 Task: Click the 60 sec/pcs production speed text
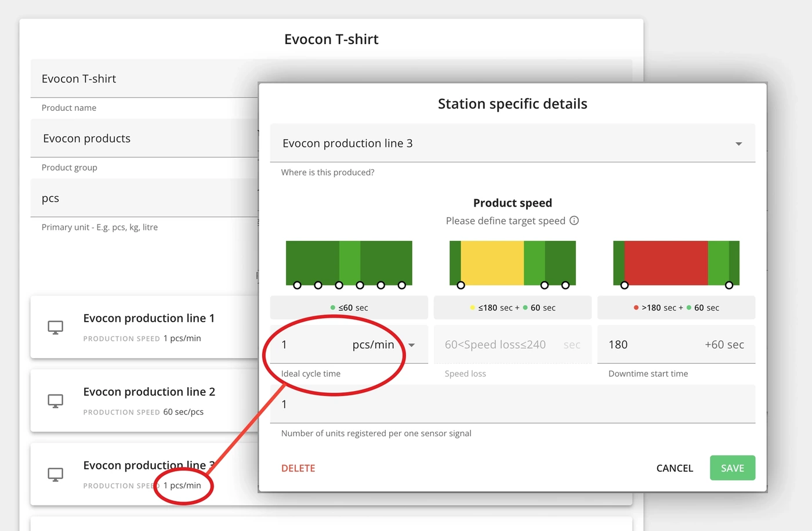(183, 412)
